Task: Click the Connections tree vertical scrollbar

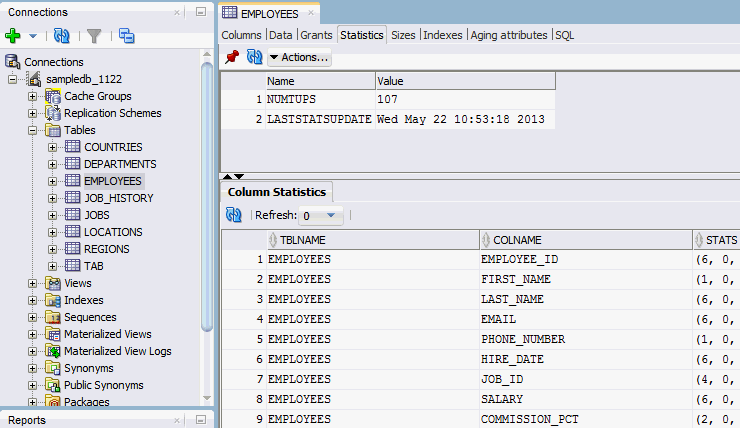Action: (207, 196)
